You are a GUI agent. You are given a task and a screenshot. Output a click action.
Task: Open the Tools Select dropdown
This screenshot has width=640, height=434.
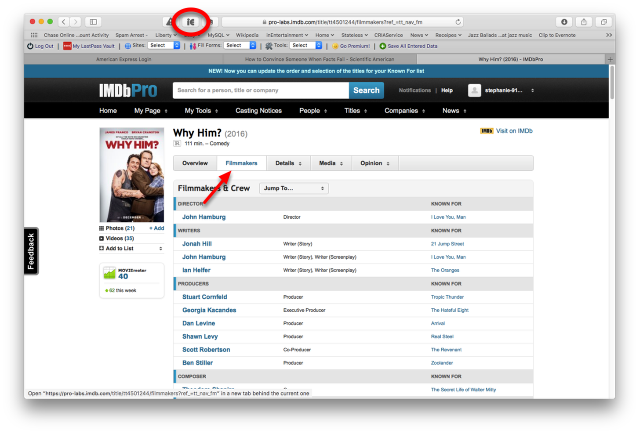pyautogui.click(x=306, y=46)
